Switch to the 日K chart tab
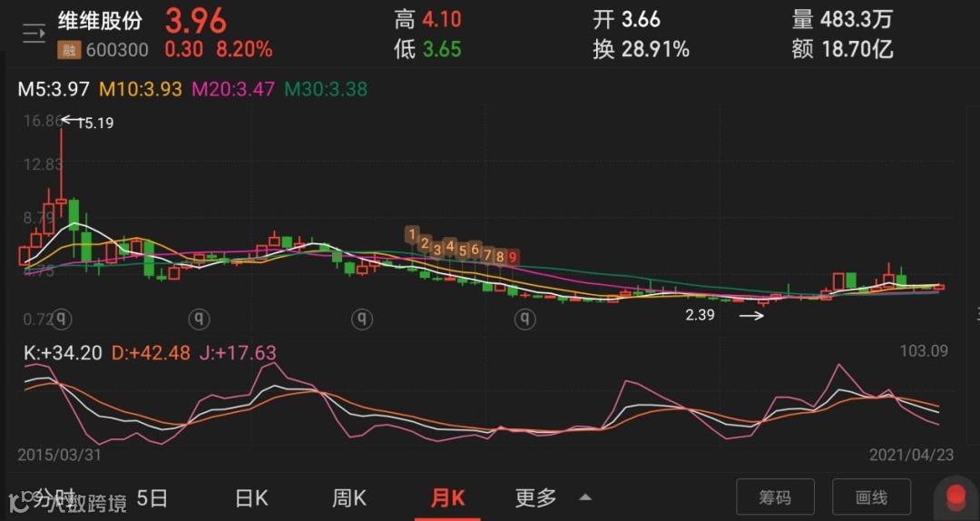This screenshot has height=521, width=980. pyautogui.click(x=251, y=498)
